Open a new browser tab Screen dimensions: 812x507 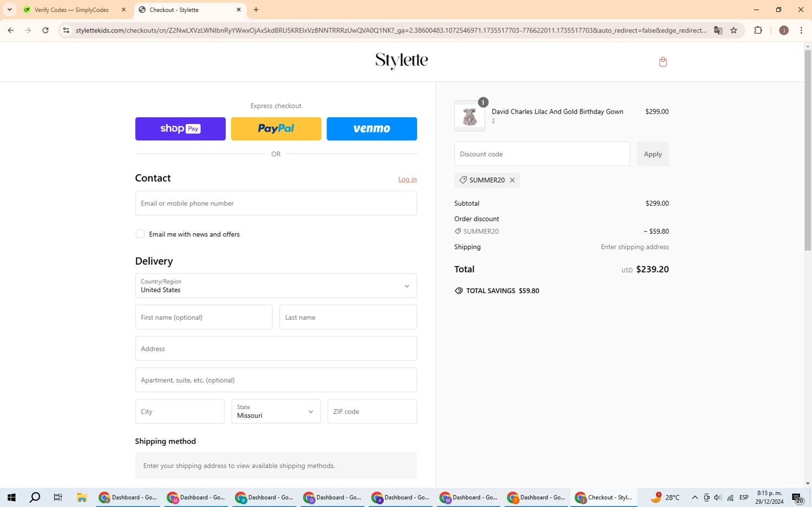pyautogui.click(x=256, y=10)
